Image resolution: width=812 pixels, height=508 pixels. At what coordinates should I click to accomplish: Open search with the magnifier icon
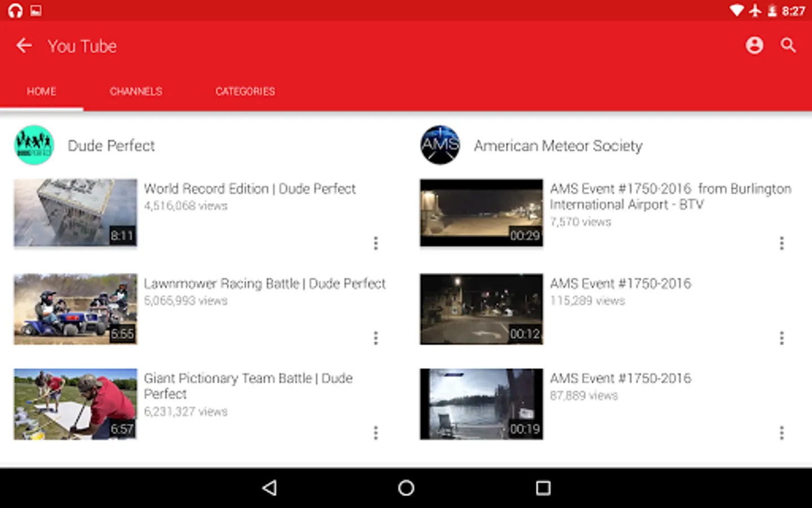[x=788, y=45]
